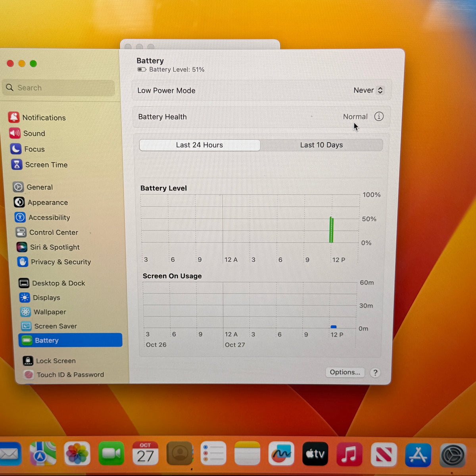Image resolution: width=476 pixels, height=476 pixels.
Task: Open Screen Time settings
Action: (39, 165)
